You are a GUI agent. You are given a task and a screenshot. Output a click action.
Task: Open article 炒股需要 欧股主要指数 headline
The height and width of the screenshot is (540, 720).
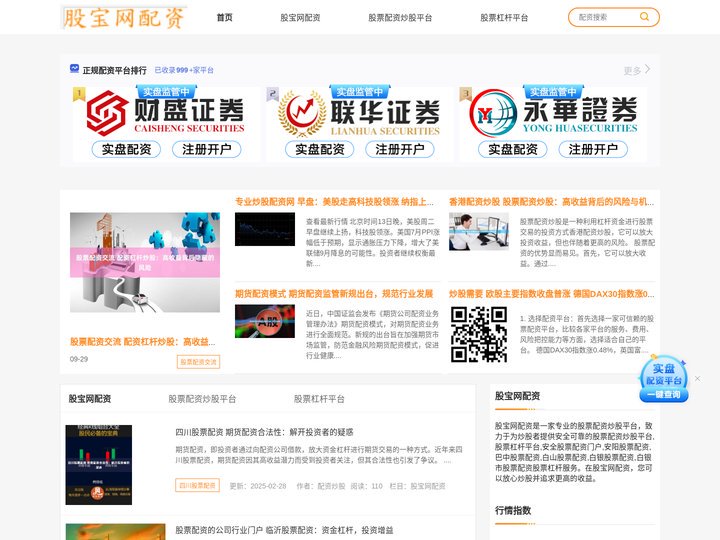[551, 293]
